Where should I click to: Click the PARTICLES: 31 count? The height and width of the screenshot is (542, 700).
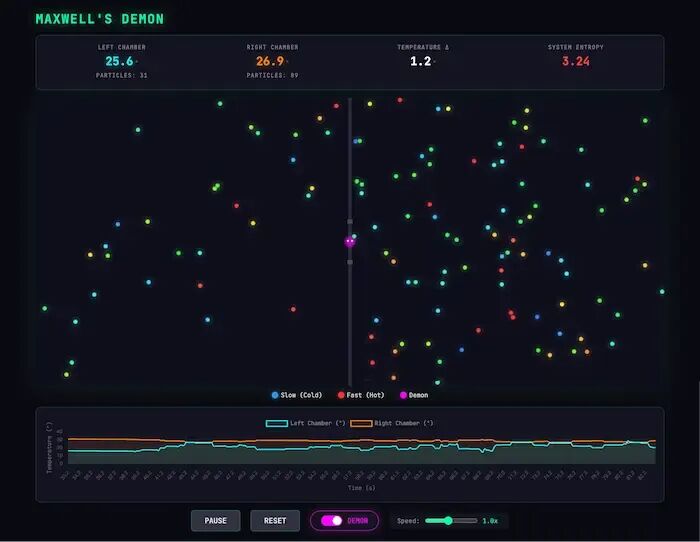click(x=121, y=75)
